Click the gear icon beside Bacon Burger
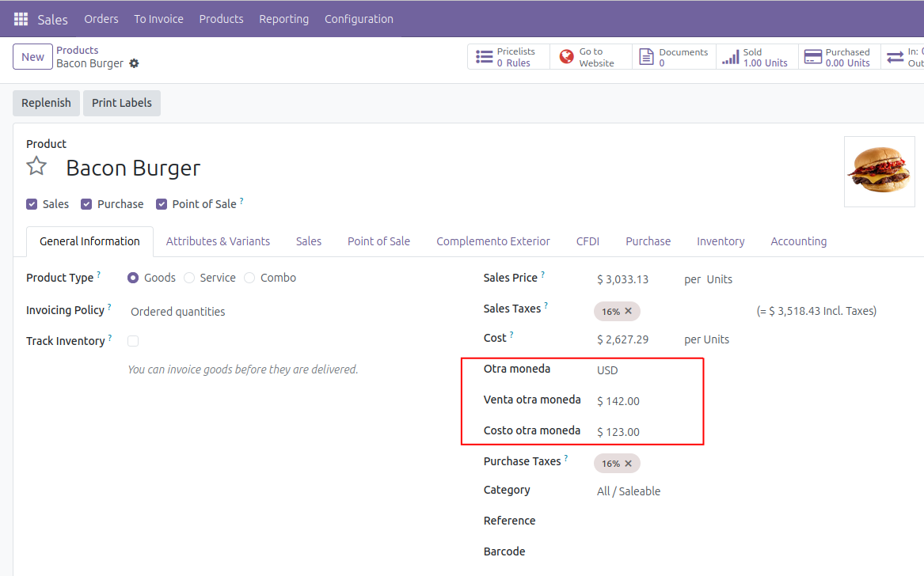 [x=134, y=63]
